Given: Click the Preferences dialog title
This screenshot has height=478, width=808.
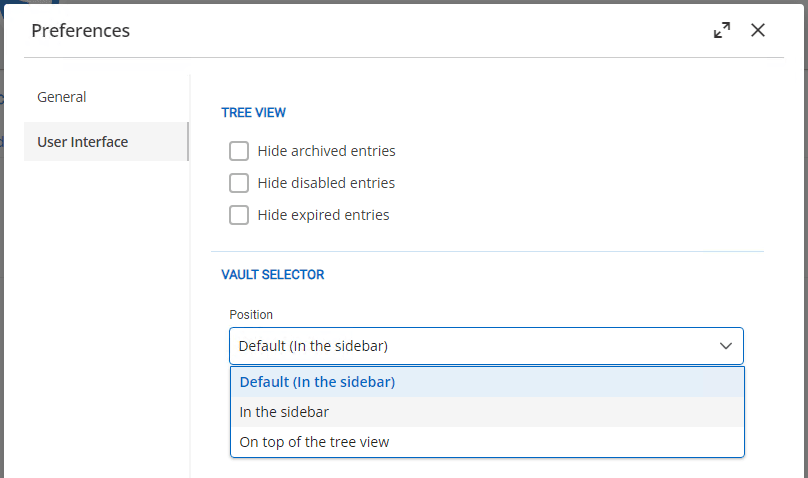Looking at the screenshot, I should click(80, 30).
